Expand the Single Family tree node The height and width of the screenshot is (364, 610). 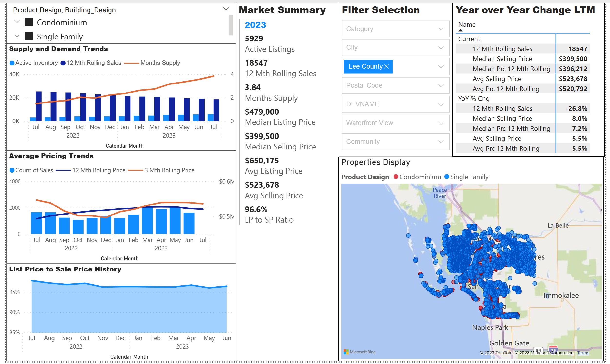coord(17,36)
